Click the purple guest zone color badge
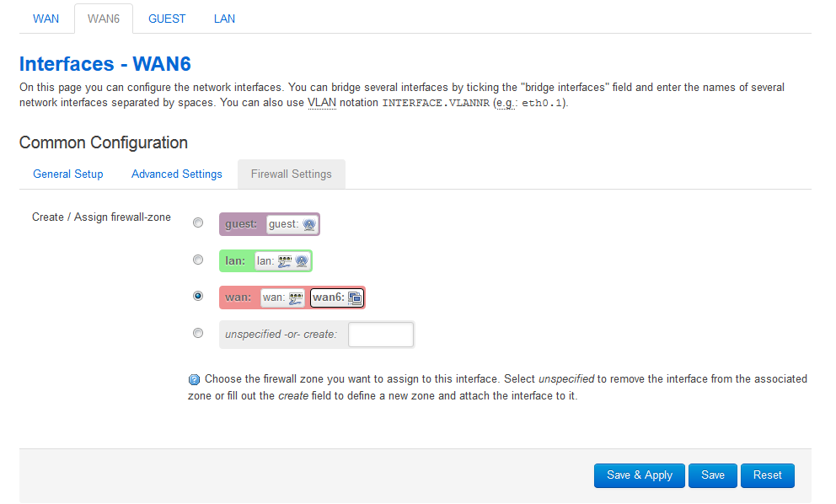This screenshot has height=504, width=836. click(x=269, y=224)
